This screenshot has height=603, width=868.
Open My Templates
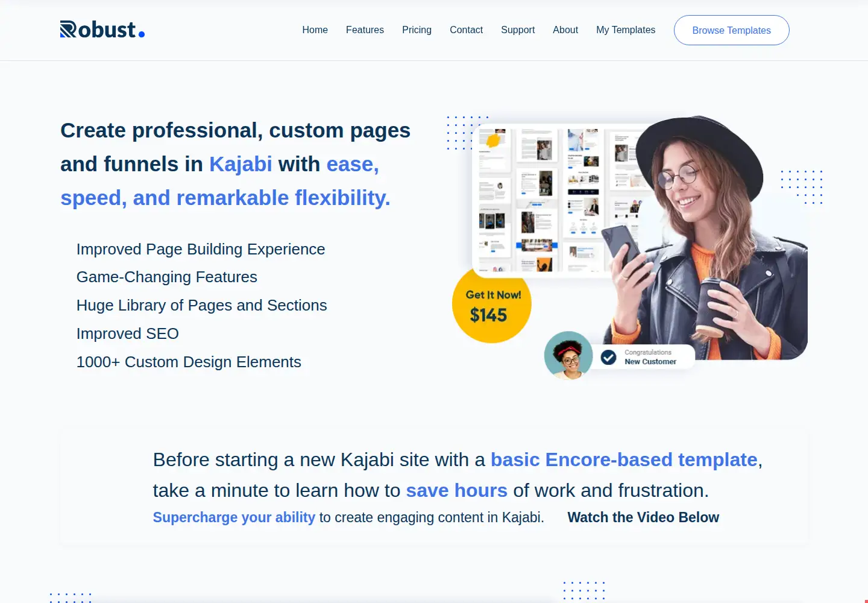[x=626, y=30]
